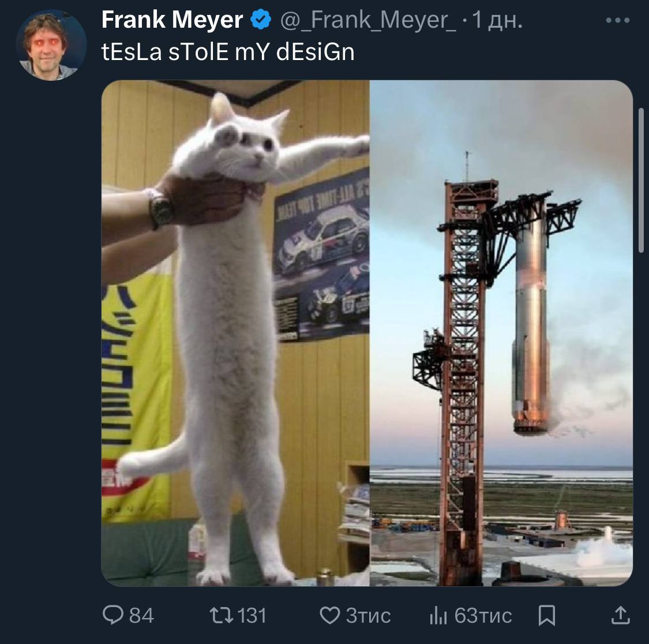The width and height of the screenshot is (649, 644).
Task: Click the reply count 84
Action: click(x=141, y=615)
